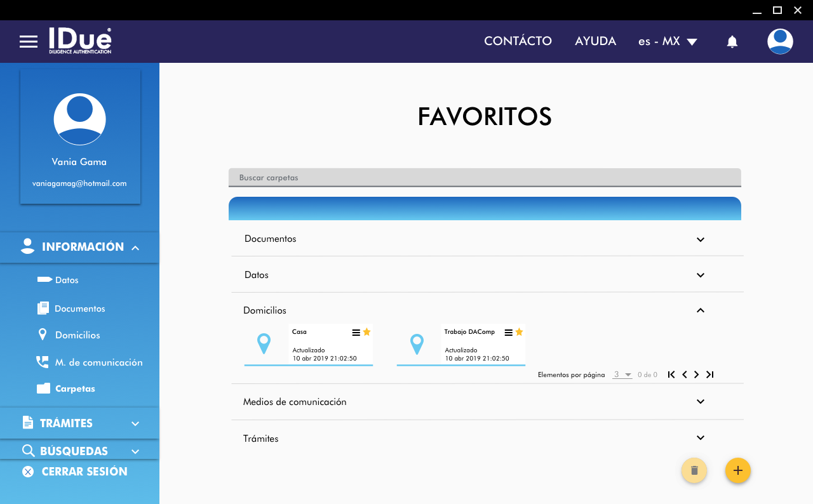The width and height of the screenshot is (813, 504).
Task: Open Trabajo DAComp card options menu icon
Action: tap(508, 333)
